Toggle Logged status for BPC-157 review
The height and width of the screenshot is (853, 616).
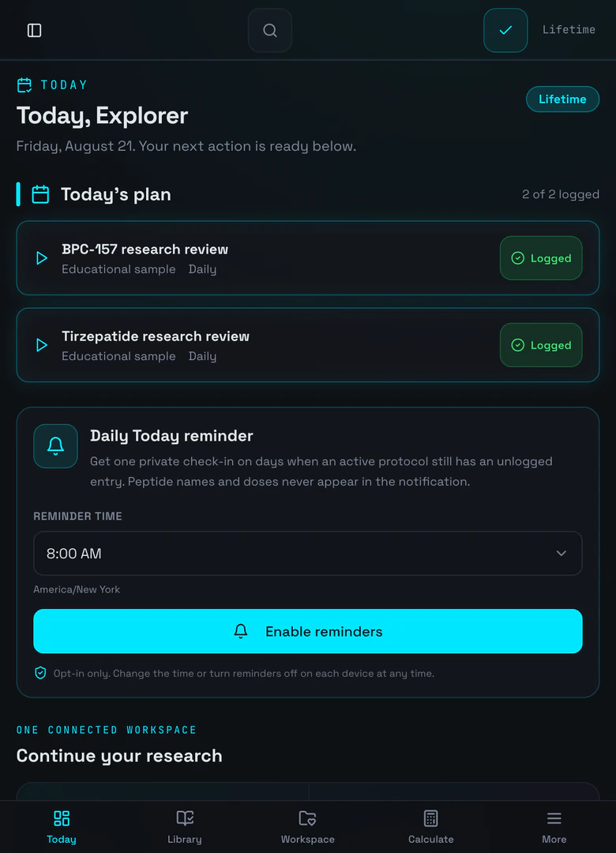click(541, 257)
